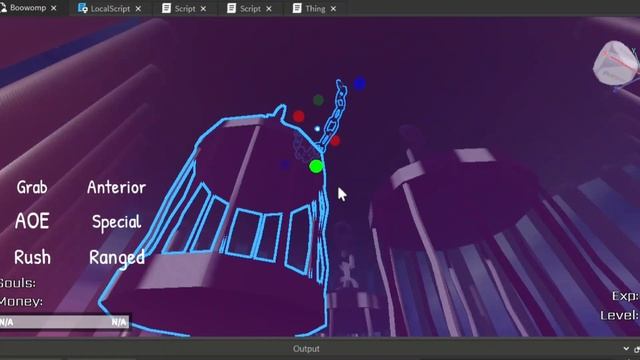Click the Anterior ability button
Screen dimensions: 640x360
[x=116, y=187]
